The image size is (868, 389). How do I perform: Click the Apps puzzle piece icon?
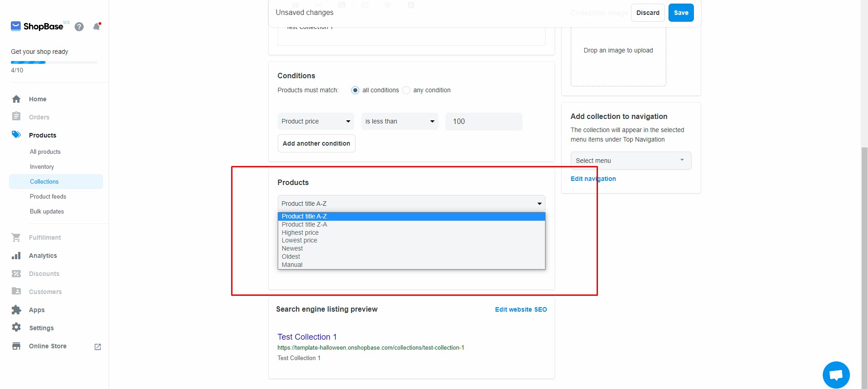16,310
